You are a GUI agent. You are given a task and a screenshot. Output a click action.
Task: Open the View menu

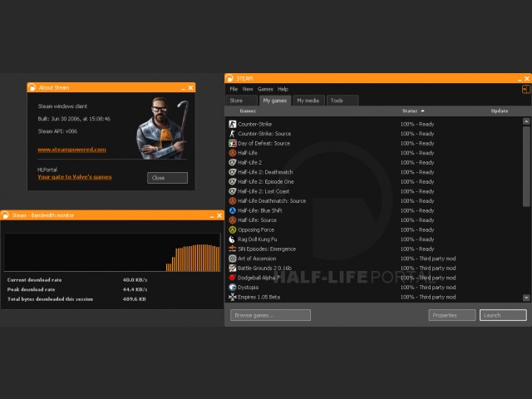(x=248, y=89)
